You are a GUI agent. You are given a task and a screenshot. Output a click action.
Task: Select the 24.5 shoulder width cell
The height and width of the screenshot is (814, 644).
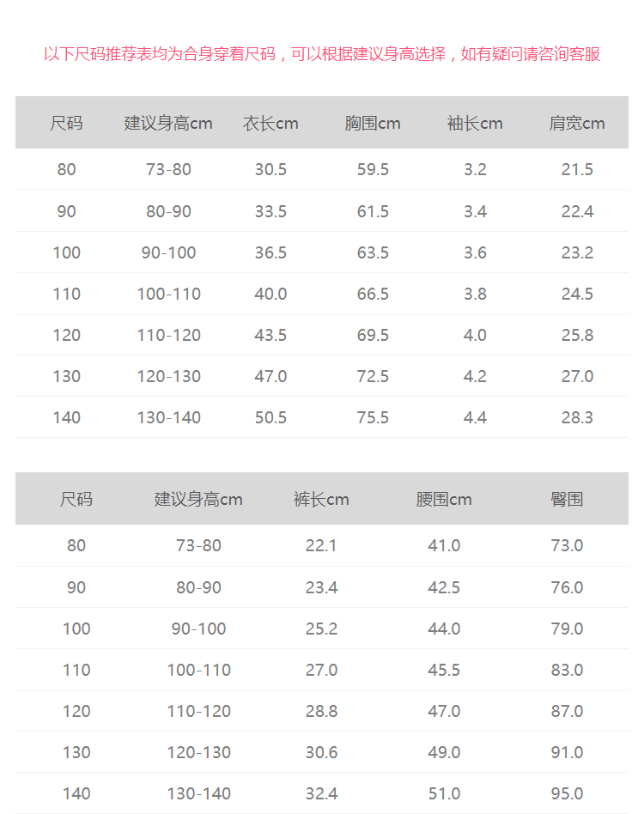coord(577,294)
